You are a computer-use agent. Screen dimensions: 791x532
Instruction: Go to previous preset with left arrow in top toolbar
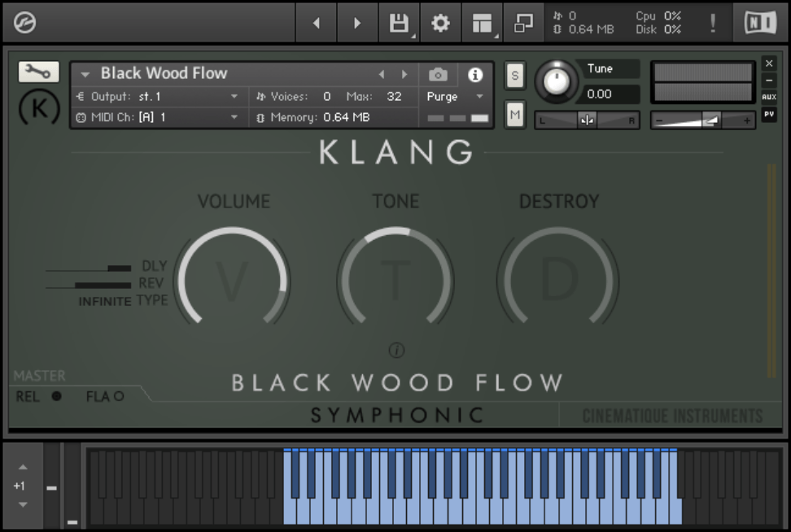pyautogui.click(x=317, y=23)
